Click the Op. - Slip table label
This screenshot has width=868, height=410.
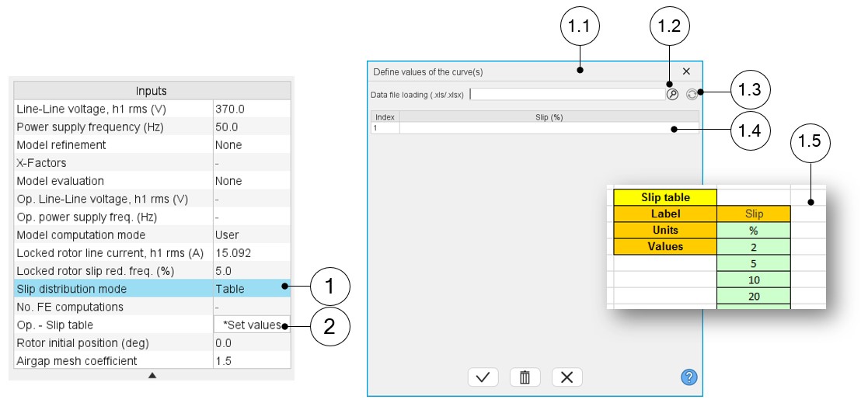click(x=55, y=325)
